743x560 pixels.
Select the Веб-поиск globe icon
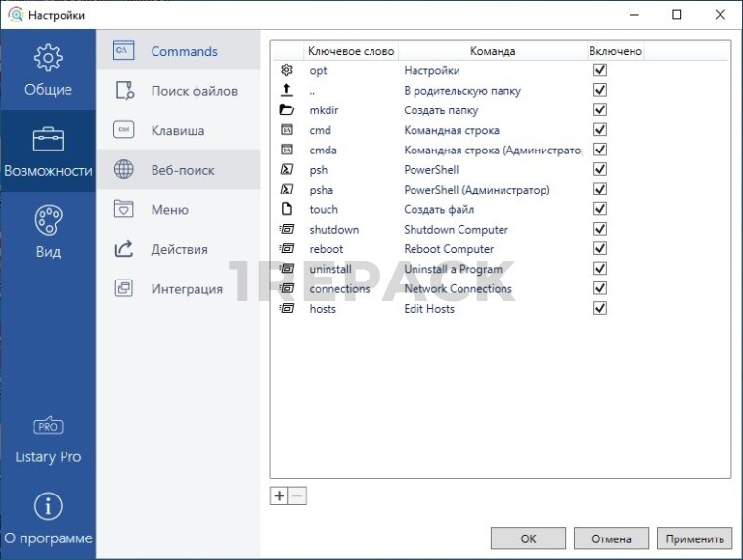click(x=124, y=170)
